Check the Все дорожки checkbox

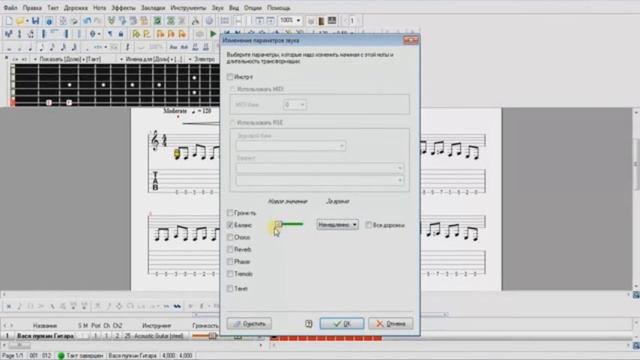(368, 225)
